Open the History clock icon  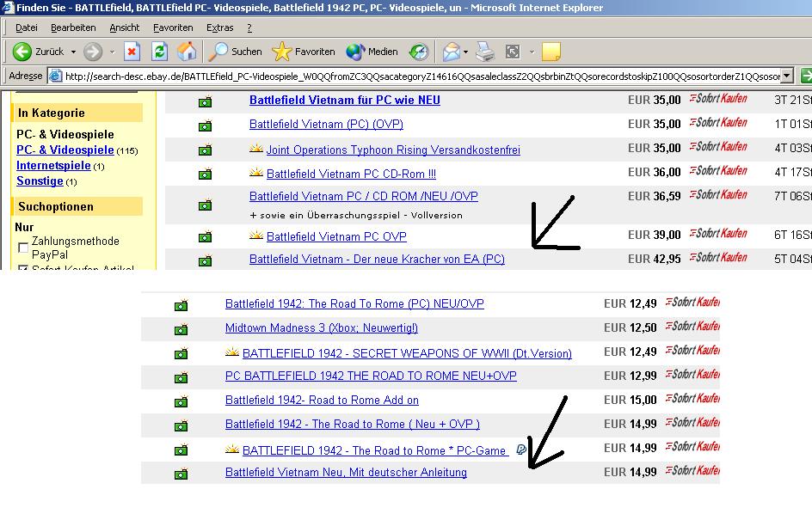pos(418,52)
